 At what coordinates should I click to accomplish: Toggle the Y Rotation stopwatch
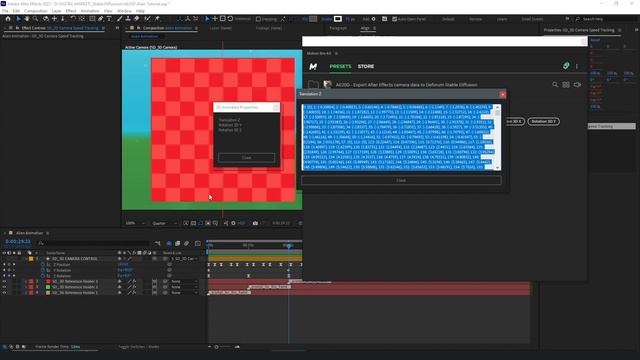(42, 270)
